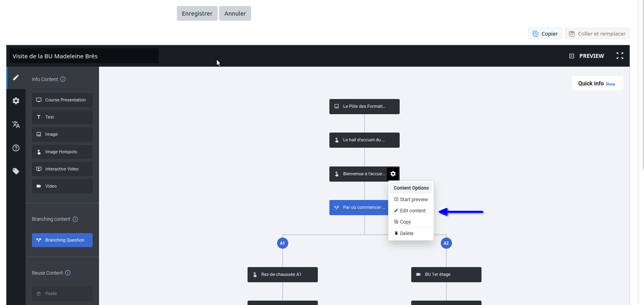Select the Branching Question content type
The width and height of the screenshot is (644, 305).
tap(62, 240)
